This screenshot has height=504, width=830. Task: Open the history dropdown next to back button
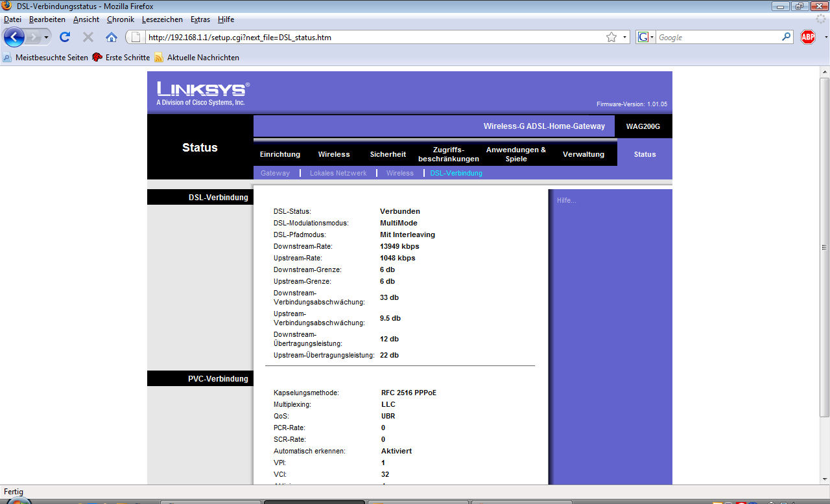pos(46,38)
